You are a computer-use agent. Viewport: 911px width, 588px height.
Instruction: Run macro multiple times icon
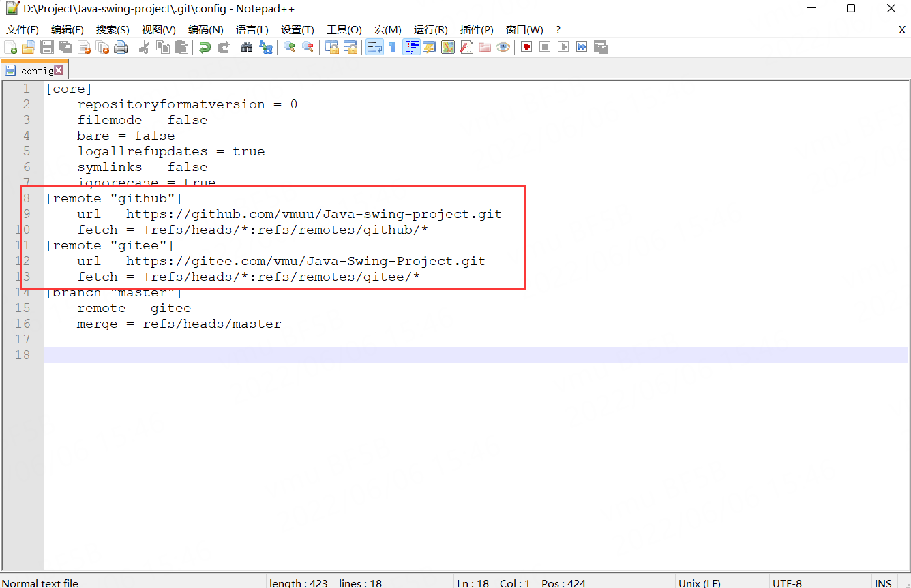(x=582, y=47)
